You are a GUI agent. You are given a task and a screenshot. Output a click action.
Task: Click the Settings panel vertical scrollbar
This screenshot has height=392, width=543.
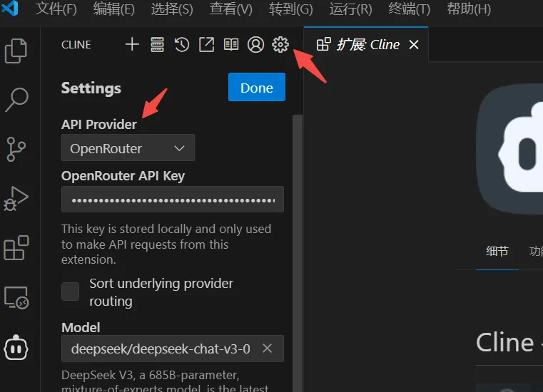tap(297, 252)
